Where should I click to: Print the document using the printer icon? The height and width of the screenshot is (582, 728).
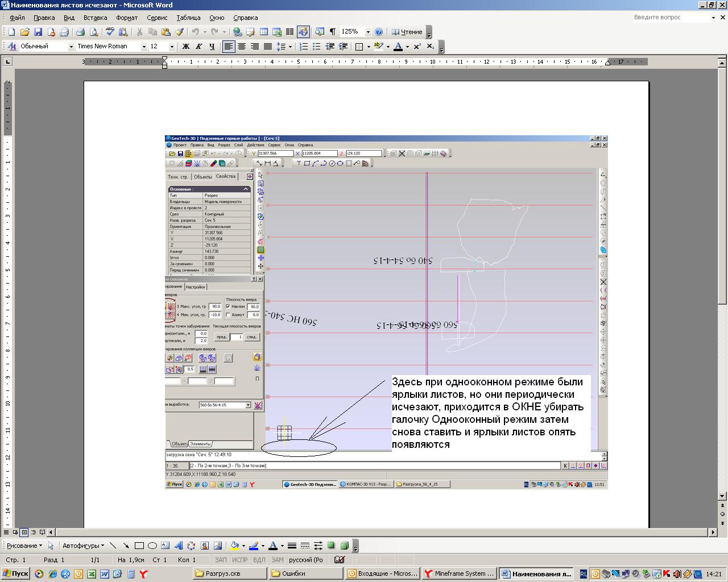coord(80,32)
